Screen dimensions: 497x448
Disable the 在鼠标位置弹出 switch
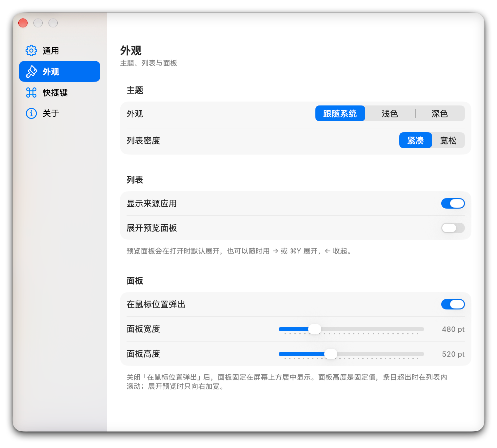tap(453, 304)
